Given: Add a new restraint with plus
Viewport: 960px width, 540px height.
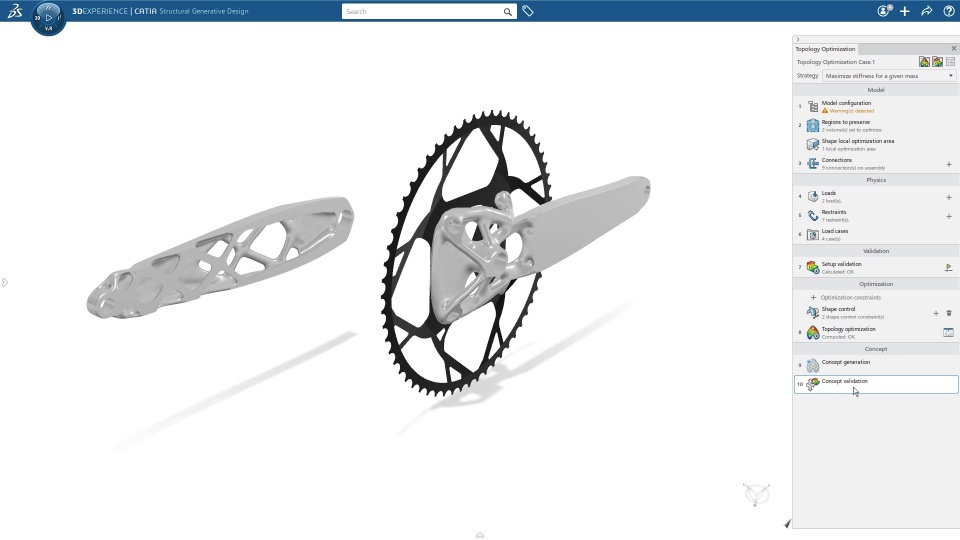Looking at the screenshot, I should [x=949, y=216].
